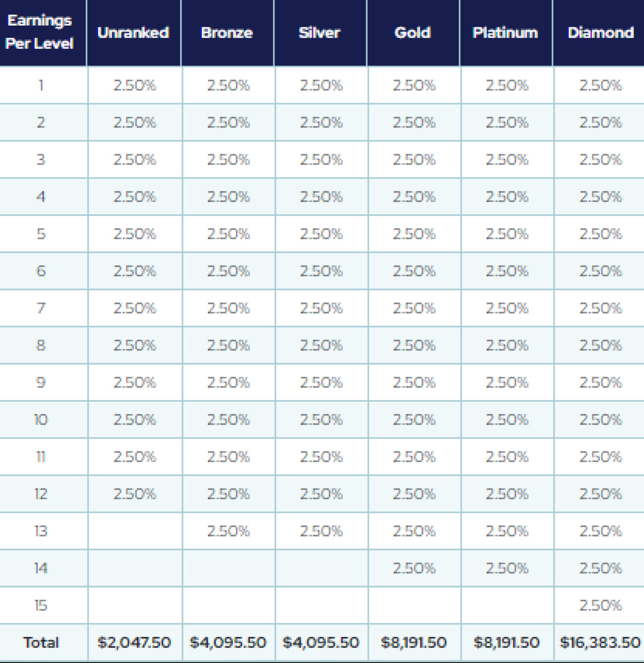Viewport: 644px width, 663px height.
Task: Select the level 15 row label
Action: (41, 605)
